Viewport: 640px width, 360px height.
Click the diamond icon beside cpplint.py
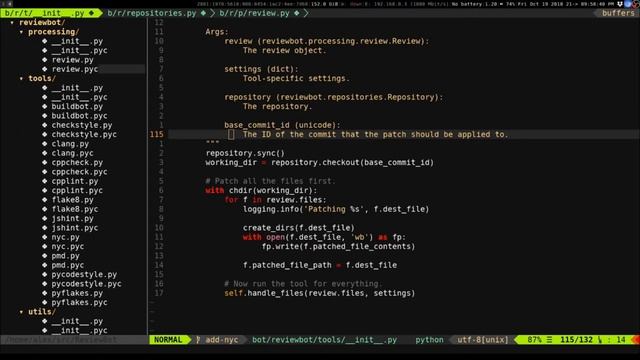(44, 181)
